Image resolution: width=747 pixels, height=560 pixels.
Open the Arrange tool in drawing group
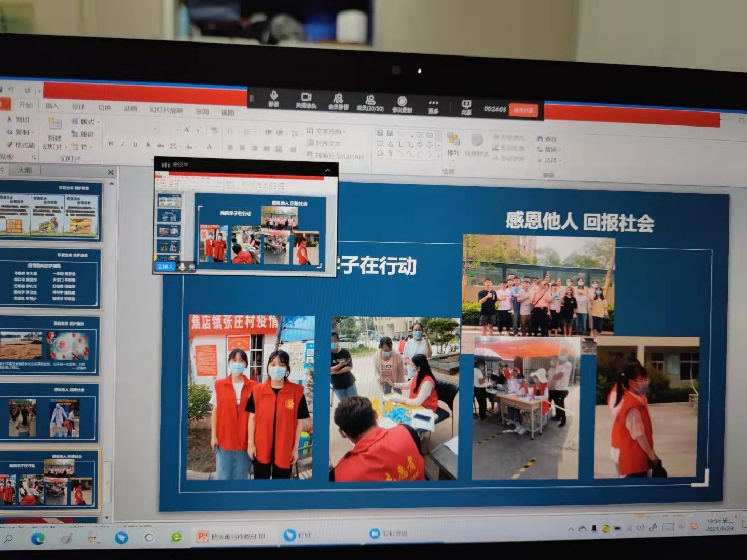(x=453, y=144)
